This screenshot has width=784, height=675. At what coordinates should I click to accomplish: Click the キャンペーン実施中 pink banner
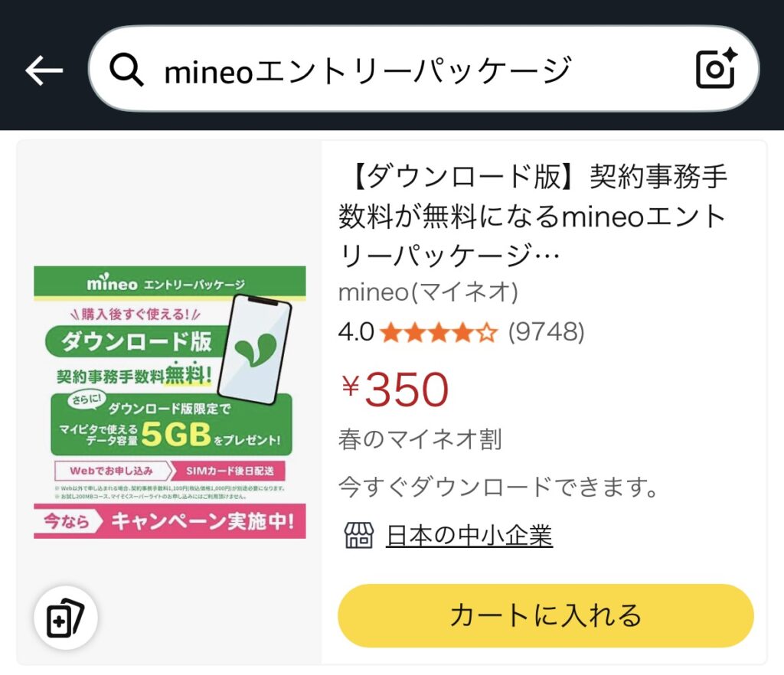pyautogui.click(x=169, y=521)
